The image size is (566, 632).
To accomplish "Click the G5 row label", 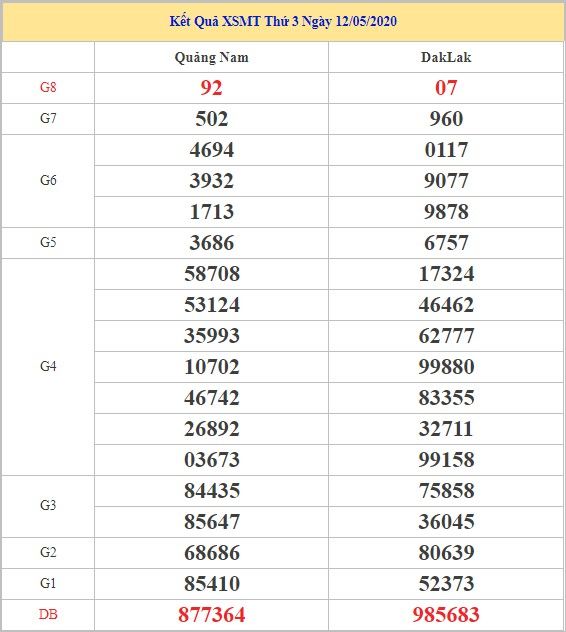I will pyautogui.click(x=48, y=242).
